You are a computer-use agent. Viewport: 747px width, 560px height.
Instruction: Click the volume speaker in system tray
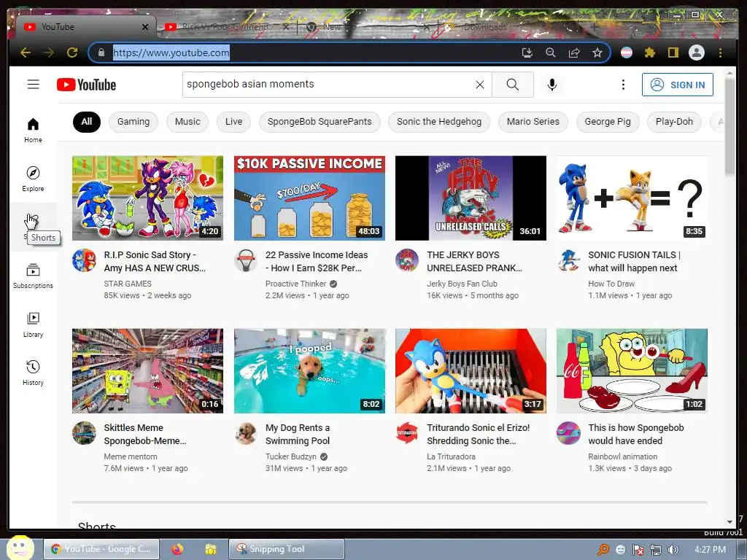[673, 550]
